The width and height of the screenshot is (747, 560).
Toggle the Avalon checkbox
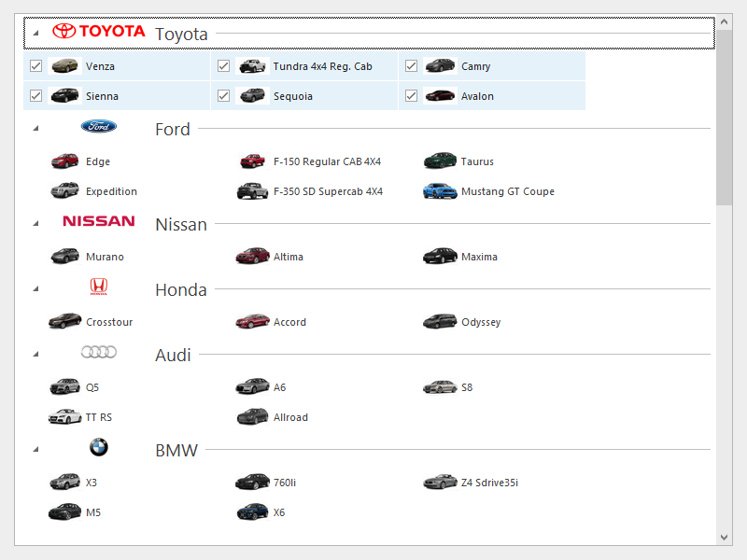(412, 96)
